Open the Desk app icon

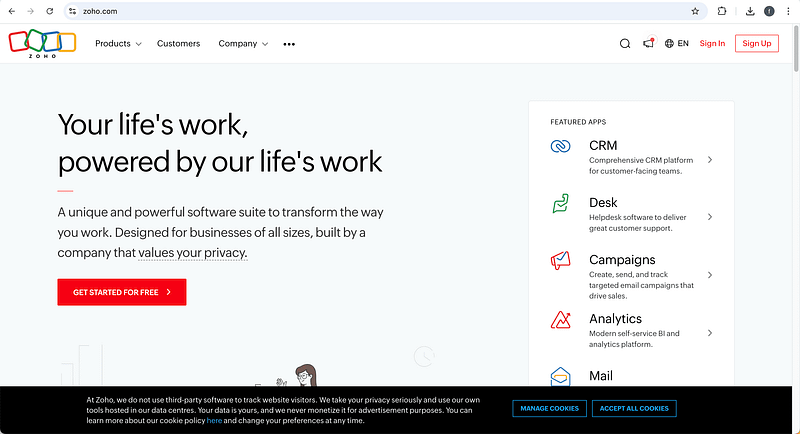(x=560, y=203)
